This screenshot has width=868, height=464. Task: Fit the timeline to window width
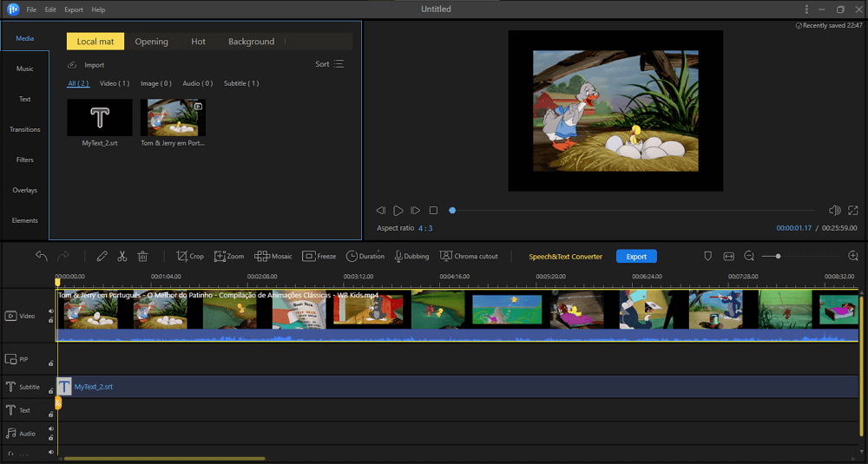click(x=728, y=256)
